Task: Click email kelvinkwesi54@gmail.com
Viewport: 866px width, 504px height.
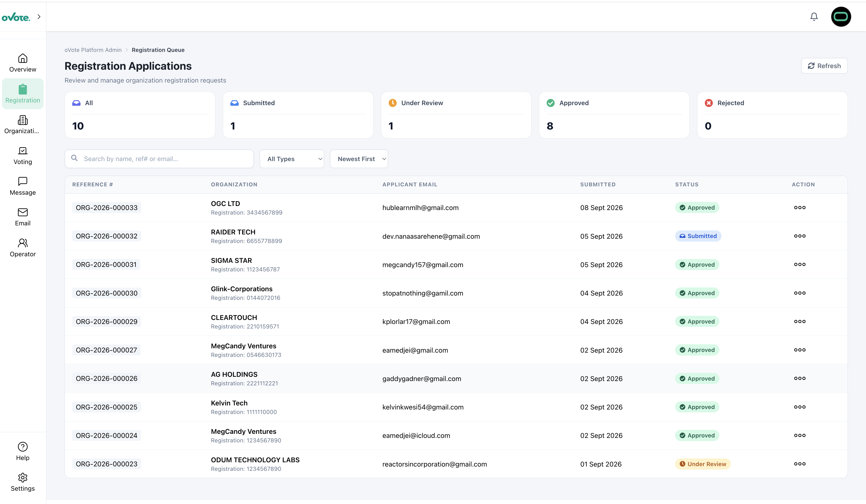Action: coord(423,407)
